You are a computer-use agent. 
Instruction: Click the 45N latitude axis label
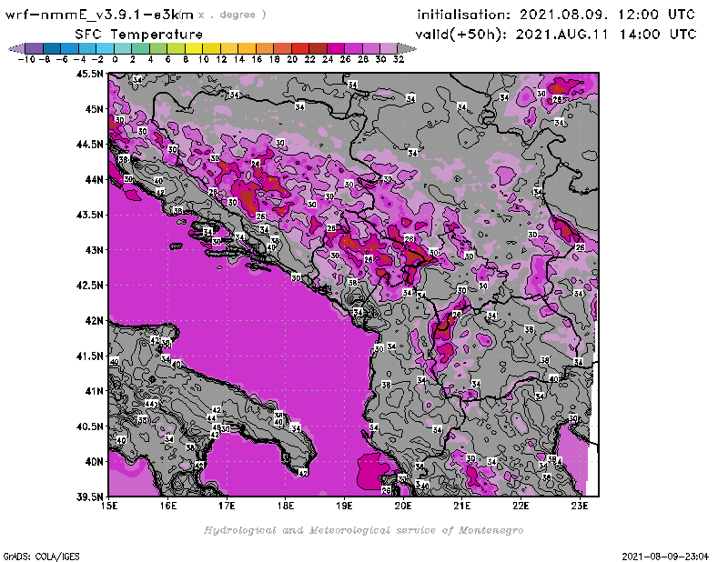point(94,109)
